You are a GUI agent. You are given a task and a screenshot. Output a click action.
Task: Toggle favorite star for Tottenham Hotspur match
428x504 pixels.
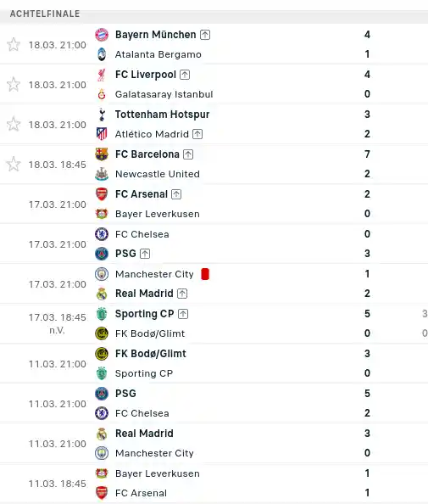tap(14, 125)
